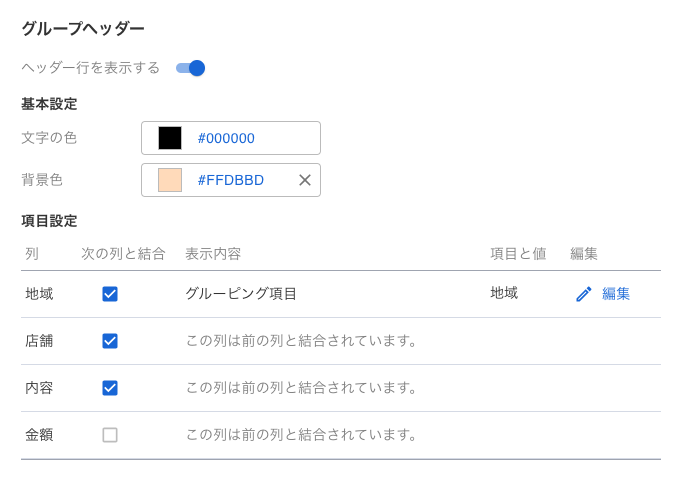Click the 編集 link in 地域 row
The height and width of the screenshot is (480, 696).
[616, 294]
